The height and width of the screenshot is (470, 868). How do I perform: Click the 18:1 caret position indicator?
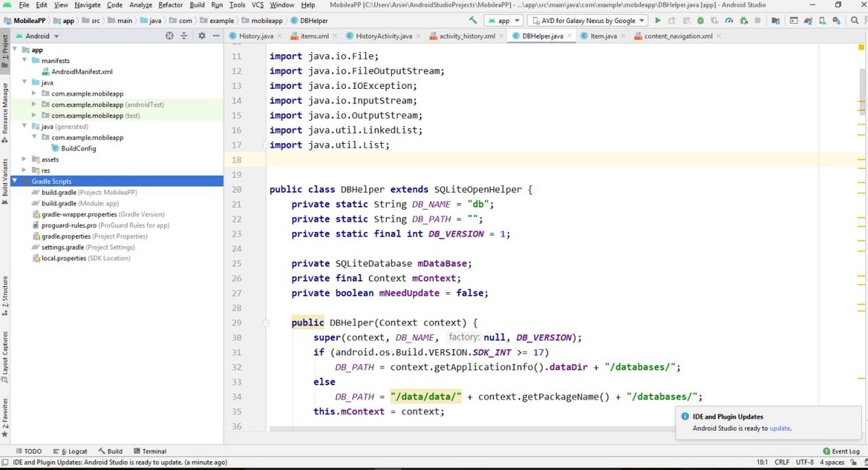pyautogui.click(x=762, y=462)
